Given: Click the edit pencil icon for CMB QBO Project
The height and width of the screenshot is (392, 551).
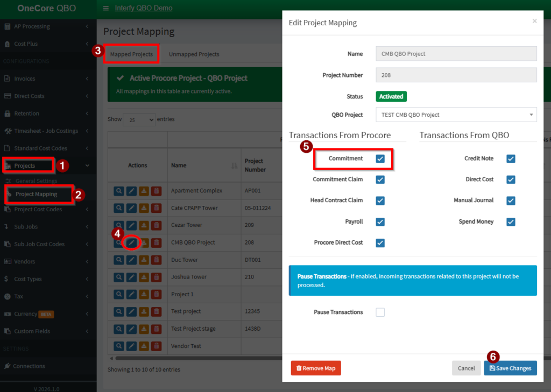Looking at the screenshot, I should click(132, 243).
